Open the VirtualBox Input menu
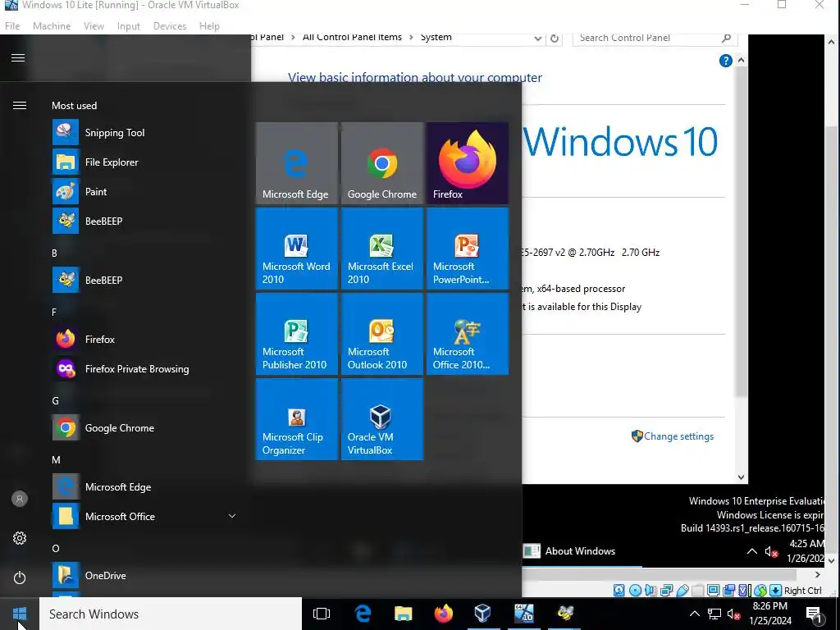The width and height of the screenshot is (840, 630). coord(129,25)
